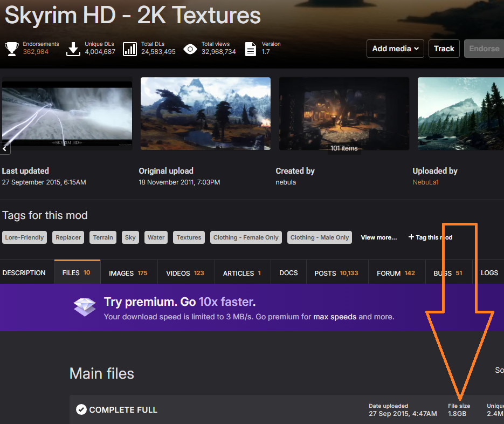Select the Lore-Friendly tag
Viewport: 504px width, 424px height.
tap(24, 237)
